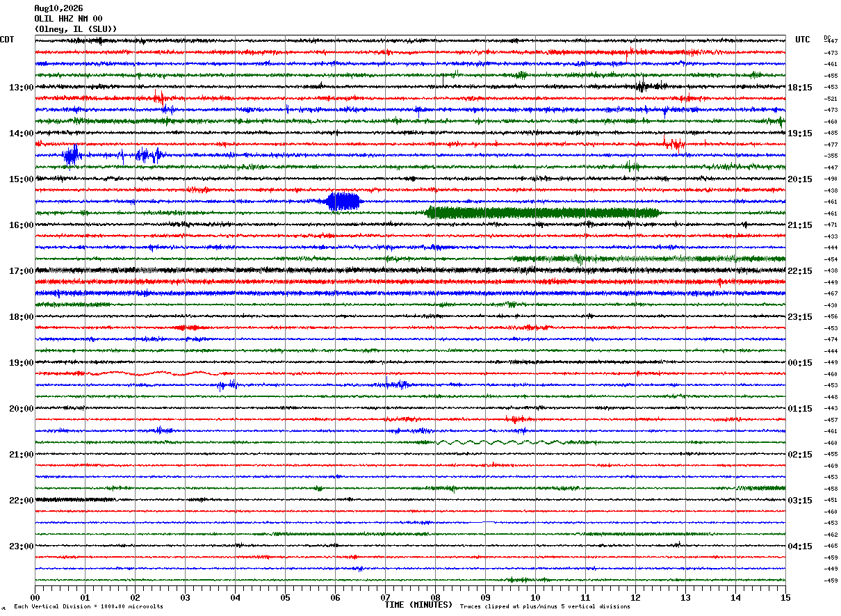Select the 23:00 CDT row label
This screenshot has width=841, height=616.
point(21,546)
